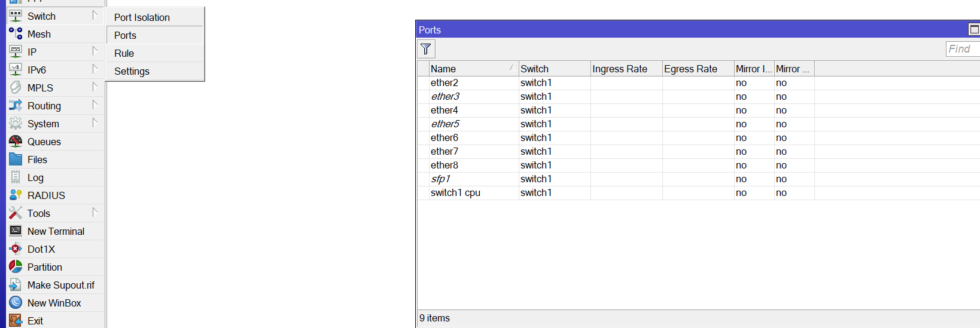Click the Exit door icon
Screen dimensions: 980x328
click(x=16, y=321)
